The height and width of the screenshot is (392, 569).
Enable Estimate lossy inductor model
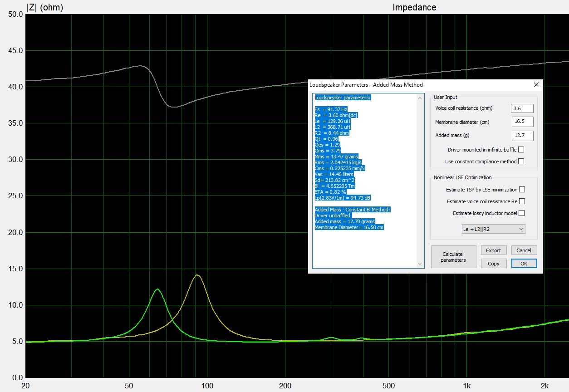click(522, 213)
